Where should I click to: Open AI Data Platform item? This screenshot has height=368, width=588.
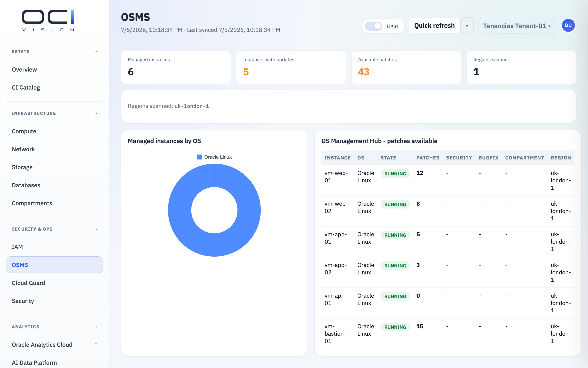tap(55, 363)
